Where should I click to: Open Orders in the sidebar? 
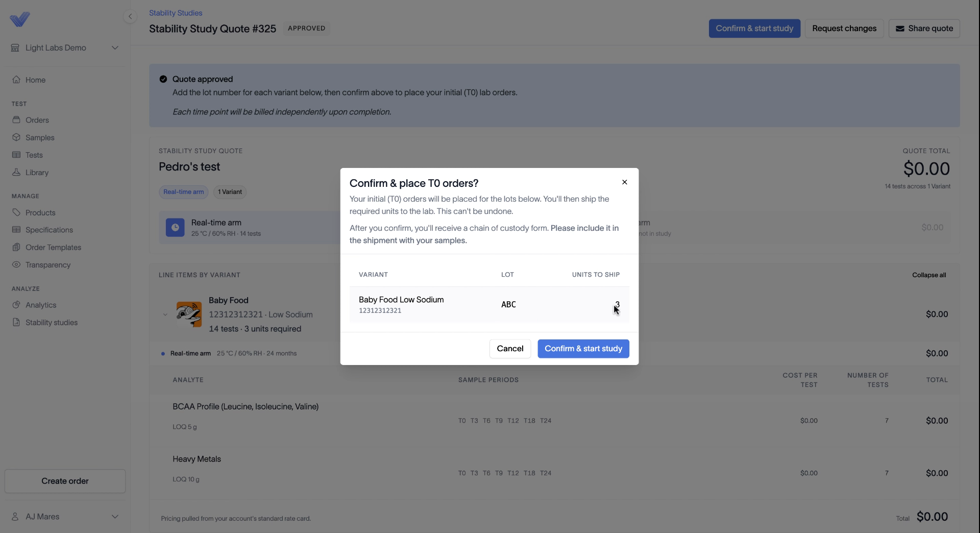[37, 120]
